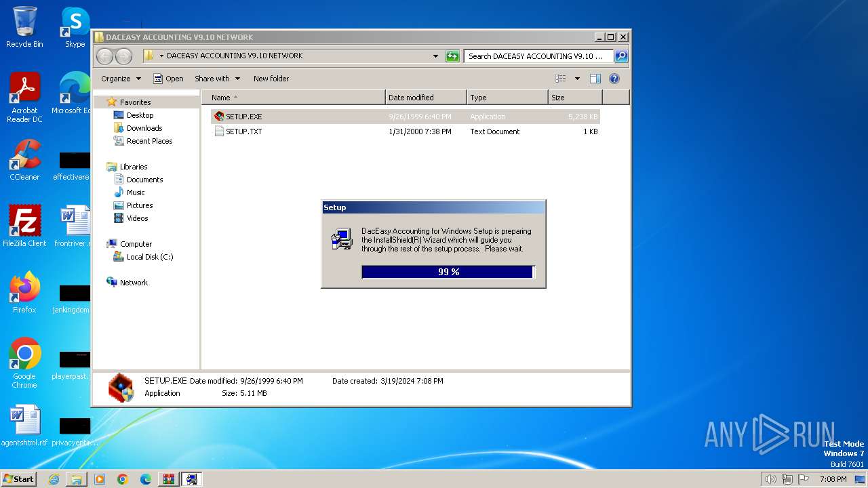
Task: Click the Setup dialog title bar
Action: (433, 207)
